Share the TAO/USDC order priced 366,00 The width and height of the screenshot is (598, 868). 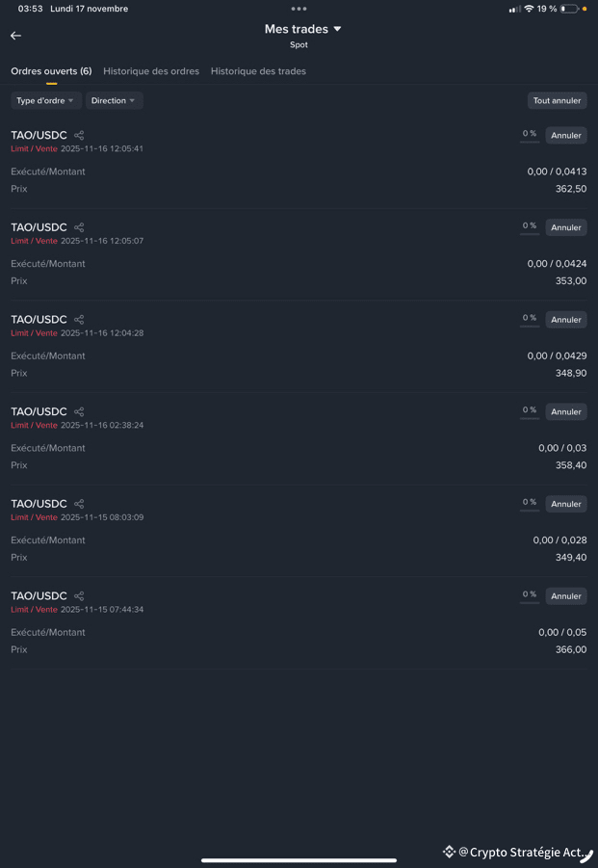[79, 596]
